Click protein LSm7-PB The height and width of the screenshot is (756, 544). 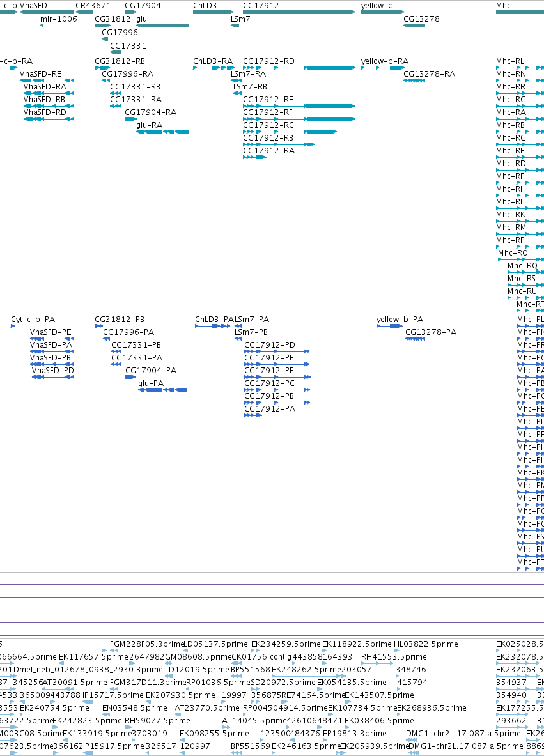238,339
